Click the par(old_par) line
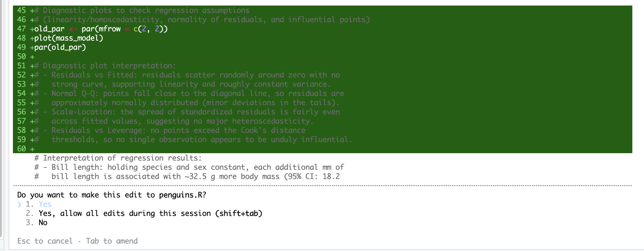This screenshot has height=251, width=644. pyautogui.click(x=60, y=47)
